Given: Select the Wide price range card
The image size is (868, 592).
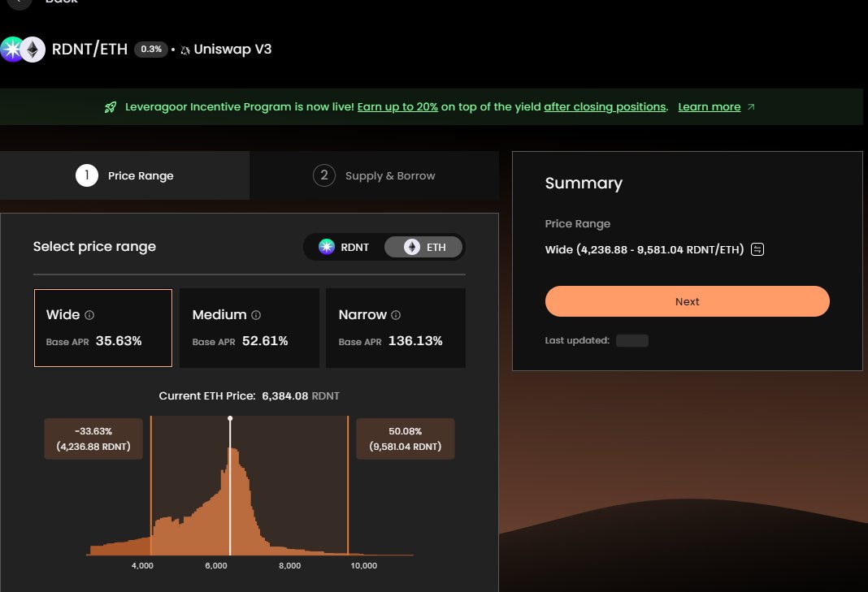Looking at the screenshot, I should point(103,327).
